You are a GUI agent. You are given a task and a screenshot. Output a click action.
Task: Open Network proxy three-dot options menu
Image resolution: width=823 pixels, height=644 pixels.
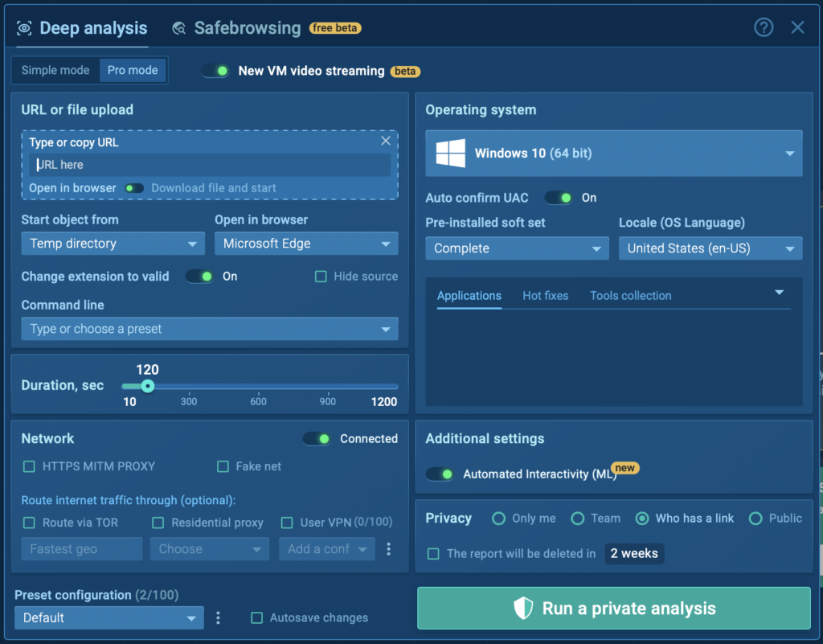coord(389,549)
